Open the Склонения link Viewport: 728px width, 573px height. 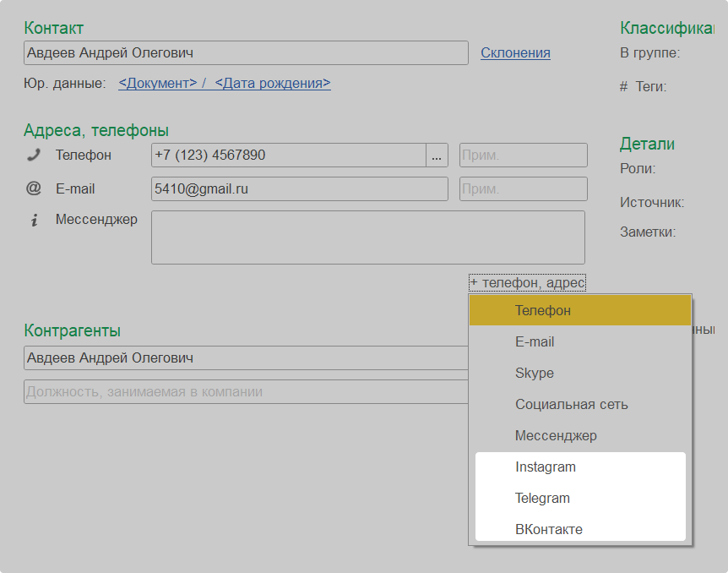click(515, 53)
